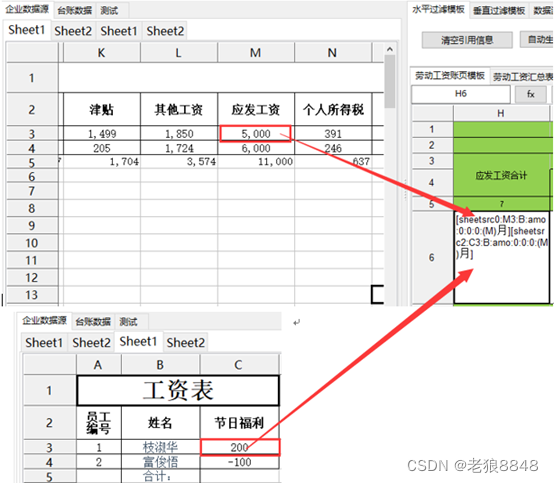Open 台账数据 tab above the 工资表 grid
Screen dimensions: 554x483
(93, 322)
